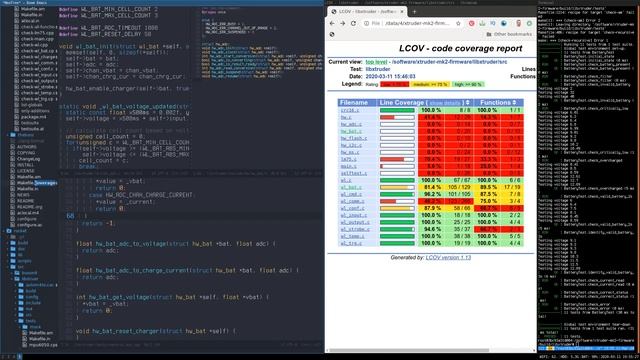Click the WL_BAT_ADC_TIMEOUT define line
The height and width of the screenshot is (360, 640).
(x=109, y=28)
